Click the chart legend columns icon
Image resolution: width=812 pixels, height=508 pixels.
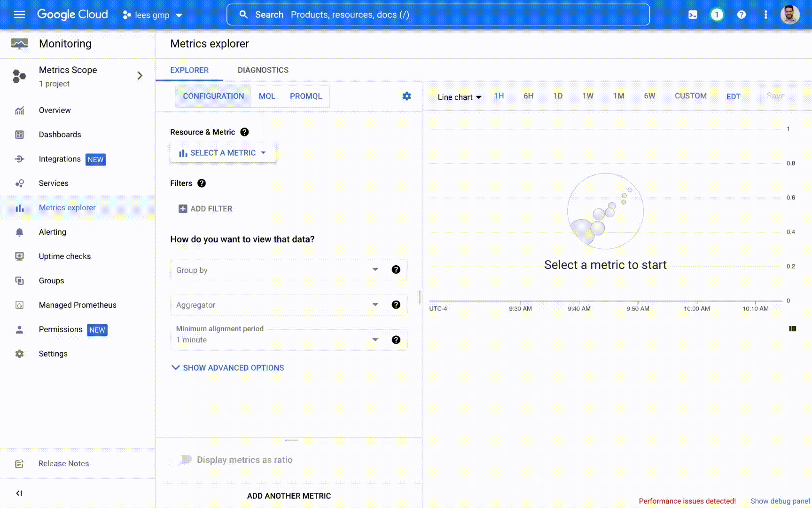(x=792, y=329)
